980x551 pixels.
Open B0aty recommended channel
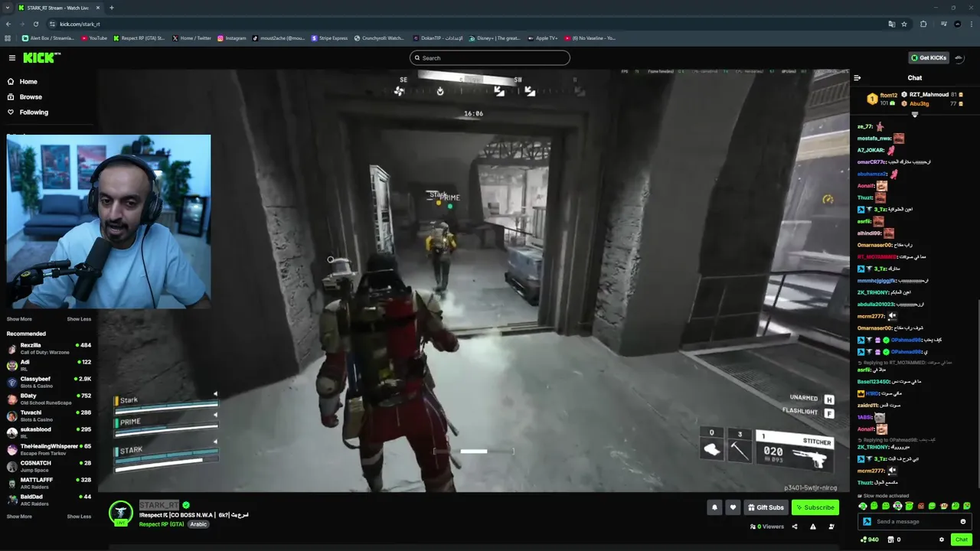coord(49,399)
